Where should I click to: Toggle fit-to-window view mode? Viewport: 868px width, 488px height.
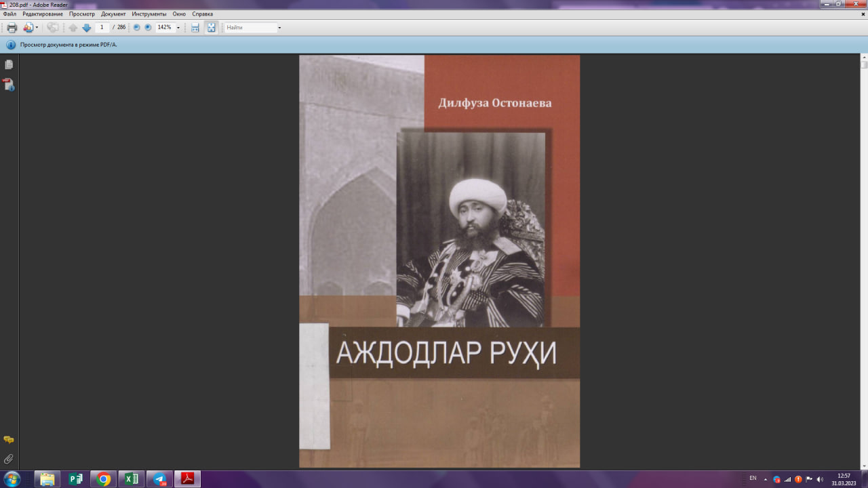[211, 27]
